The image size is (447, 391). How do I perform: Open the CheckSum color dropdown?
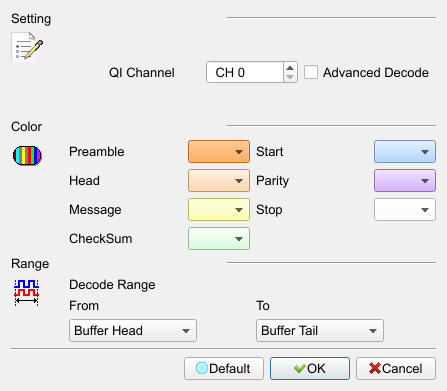[x=219, y=239]
